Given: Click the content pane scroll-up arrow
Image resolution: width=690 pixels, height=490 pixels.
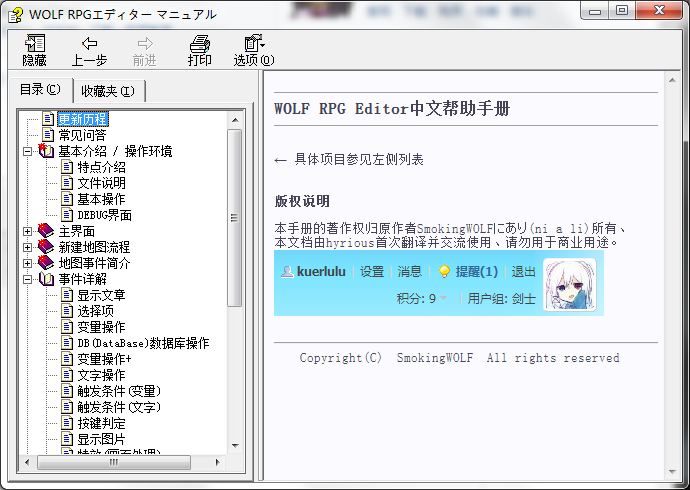Looking at the screenshot, I should (x=672, y=80).
